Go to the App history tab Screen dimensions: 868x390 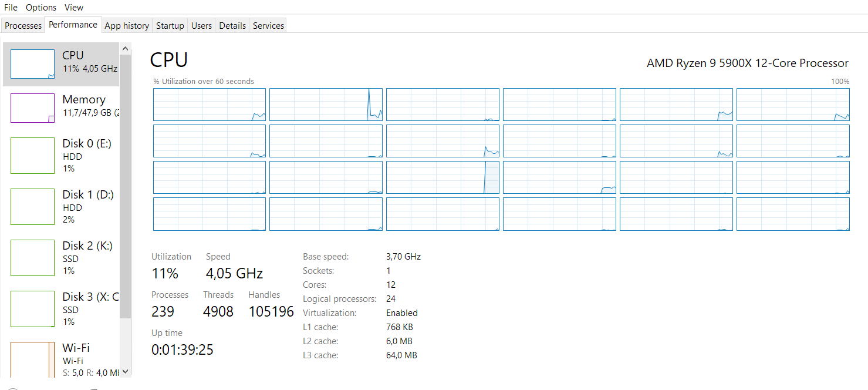point(127,26)
